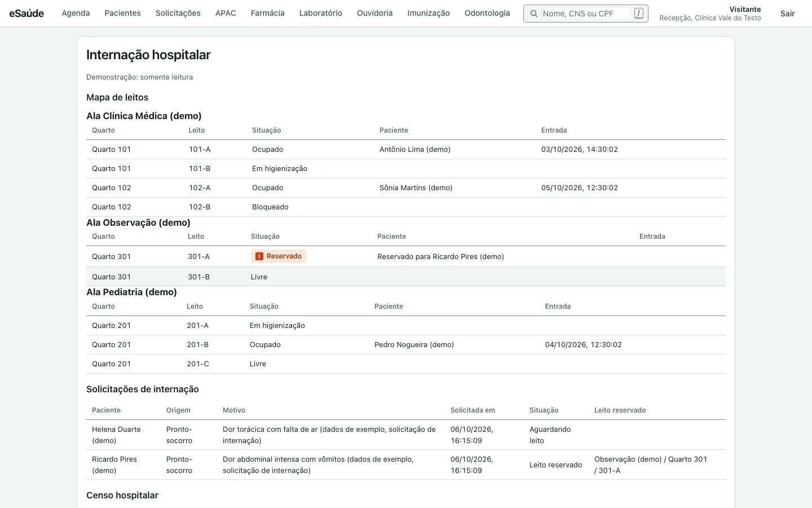Select Ouvidoria in the navigation bar
812x508 pixels.
[374, 13]
